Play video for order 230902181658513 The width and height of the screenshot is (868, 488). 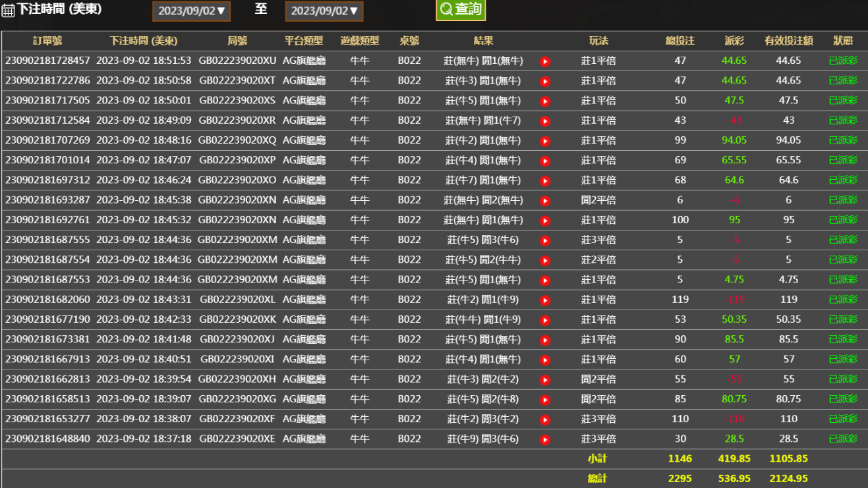pyautogui.click(x=545, y=400)
